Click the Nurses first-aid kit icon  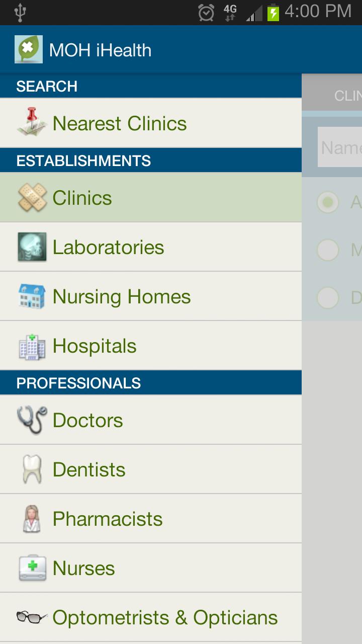coord(31,568)
